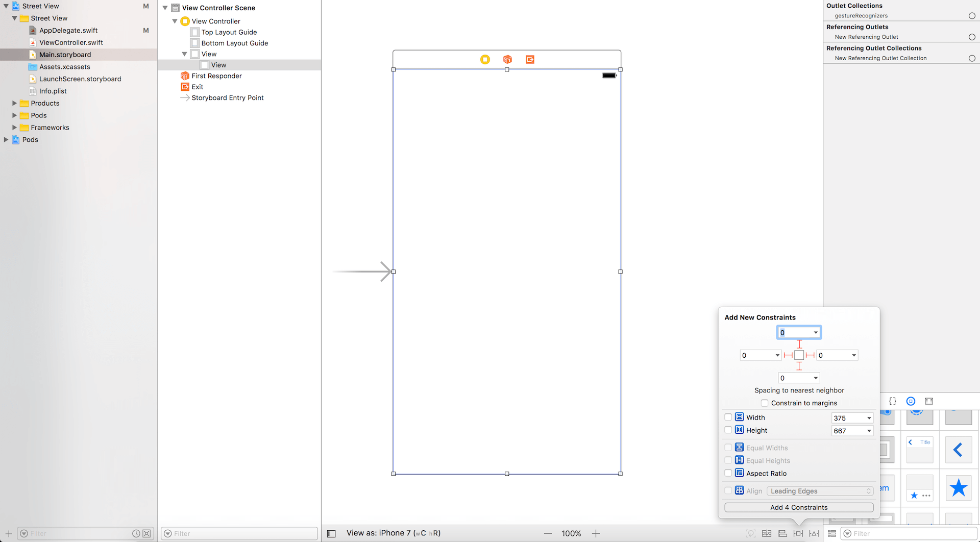The image size is (980, 542).
Task: Select ViewController.swift in the project navigator
Action: 71,42
